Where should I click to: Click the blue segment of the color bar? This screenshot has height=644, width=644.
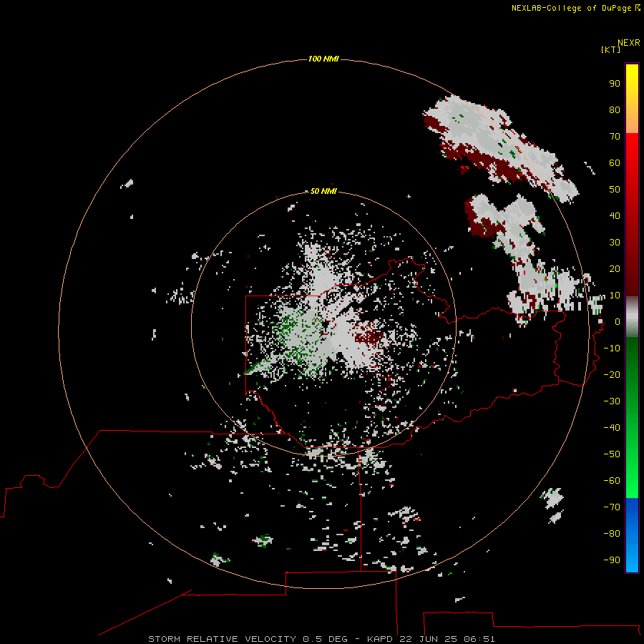click(632, 535)
